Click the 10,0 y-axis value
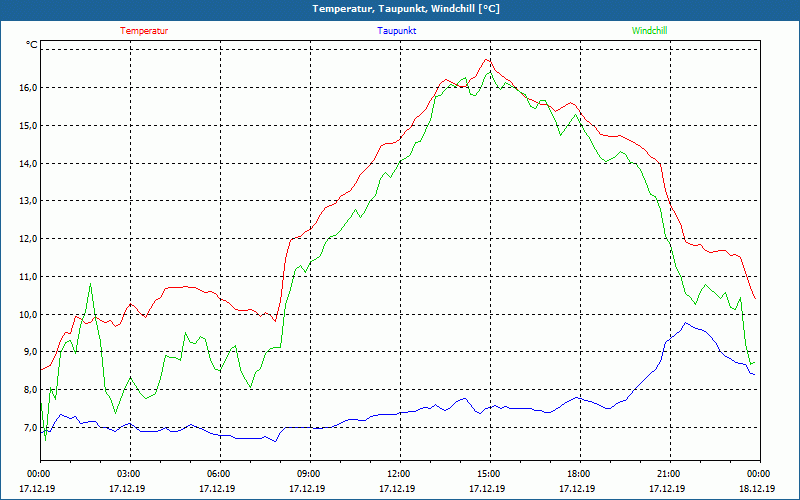800x500 pixels. click(x=29, y=314)
